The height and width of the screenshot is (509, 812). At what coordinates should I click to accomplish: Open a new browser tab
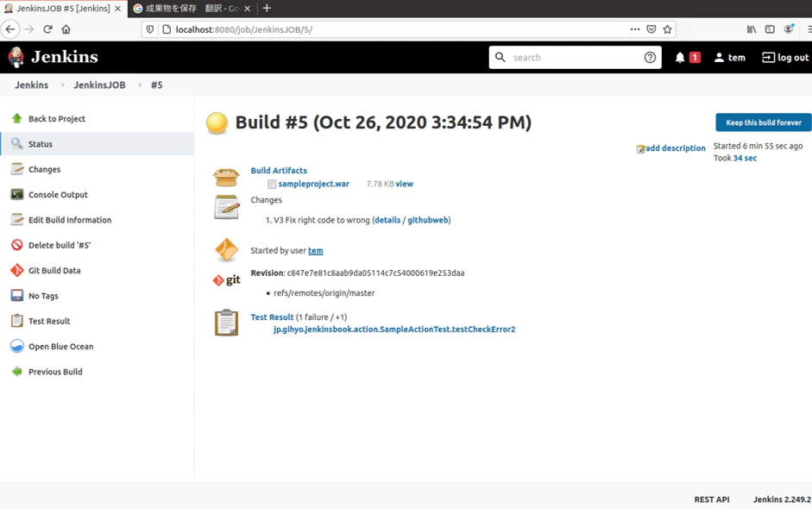tap(267, 9)
